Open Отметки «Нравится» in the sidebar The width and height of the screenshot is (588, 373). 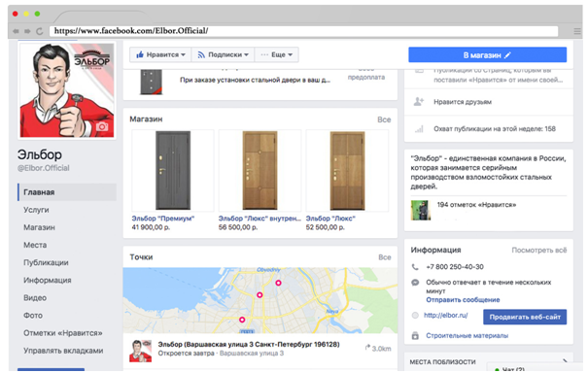[x=63, y=333]
